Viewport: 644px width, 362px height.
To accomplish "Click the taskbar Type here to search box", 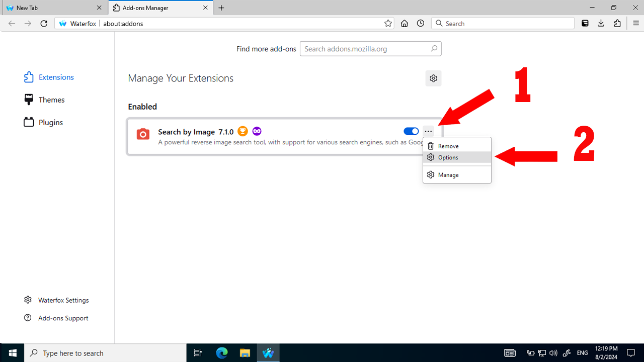I will tap(105, 353).
